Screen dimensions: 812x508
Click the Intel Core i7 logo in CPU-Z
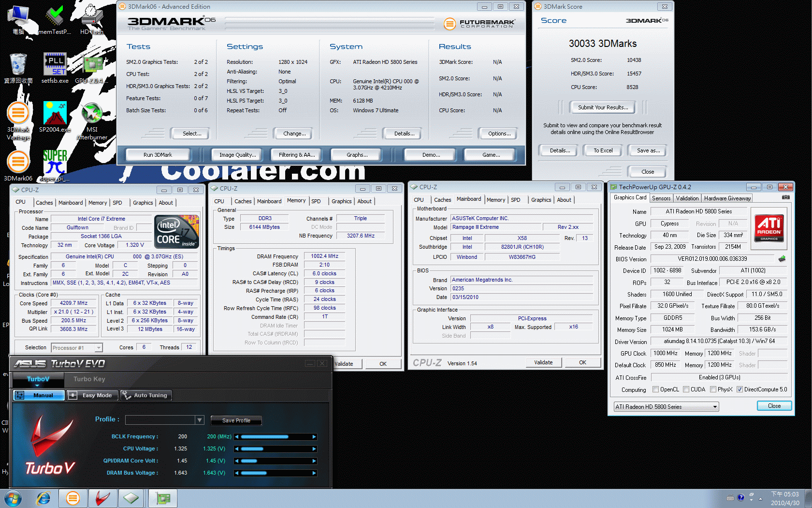pyautogui.click(x=176, y=231)
